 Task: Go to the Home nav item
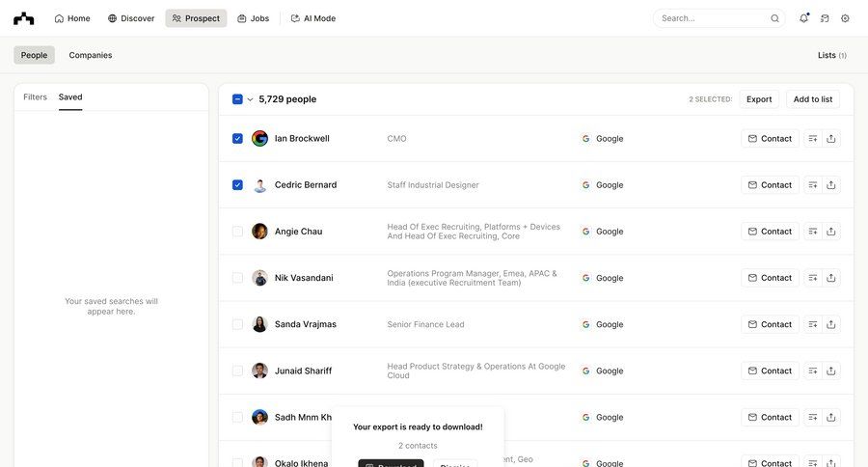(x=72, y=18)
